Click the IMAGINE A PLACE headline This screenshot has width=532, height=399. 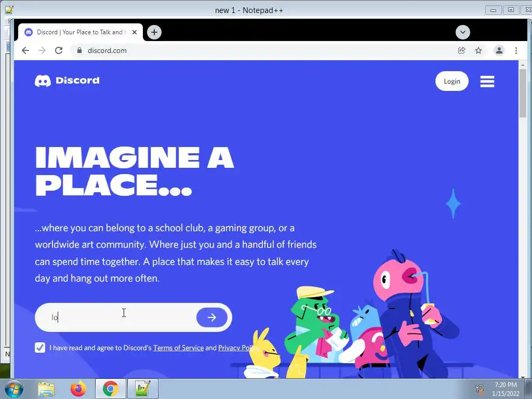click(x=135, y=171)
